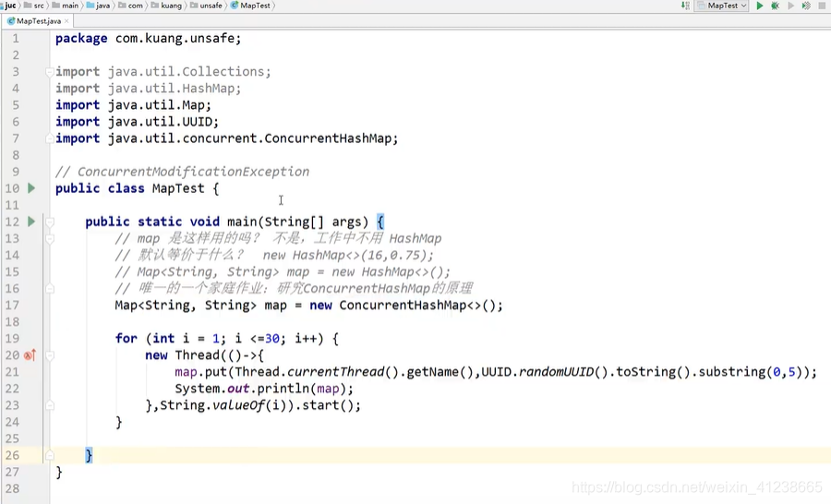Click the blue java folder icon in breadcrumb
Screen dimensions: 831x504
pyautogui.click(x=90, y=6)
